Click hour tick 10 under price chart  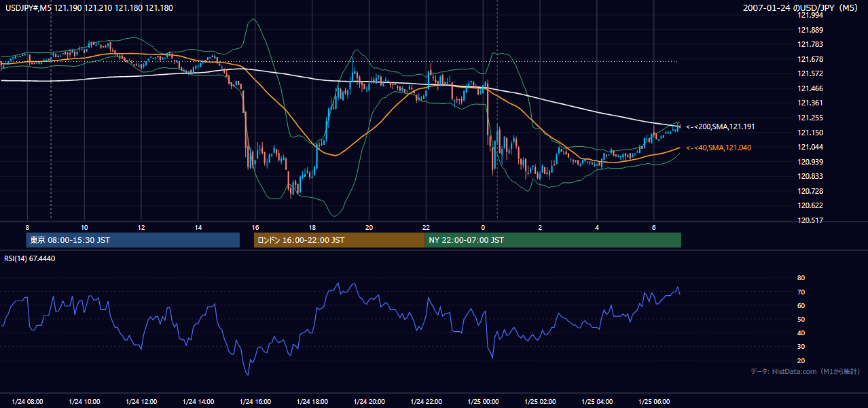tap(84, 227)
